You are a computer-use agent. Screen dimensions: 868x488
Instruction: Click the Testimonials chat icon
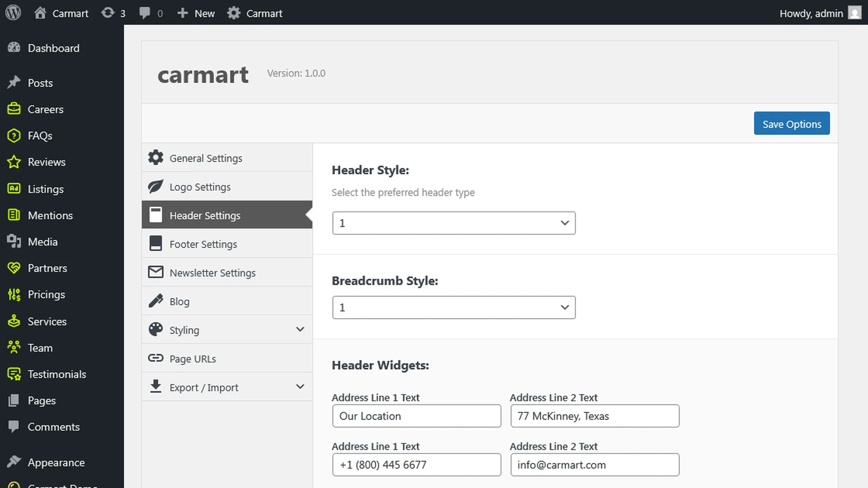14,374
